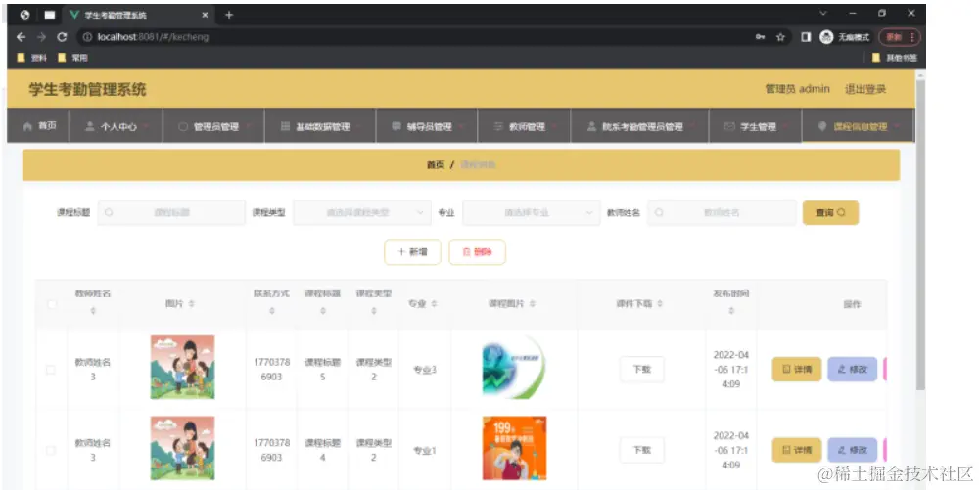This screenshot has width=980, height=490.
Task: Sort table by 课程图片 column arrows
Action: [x=533, y=303]
